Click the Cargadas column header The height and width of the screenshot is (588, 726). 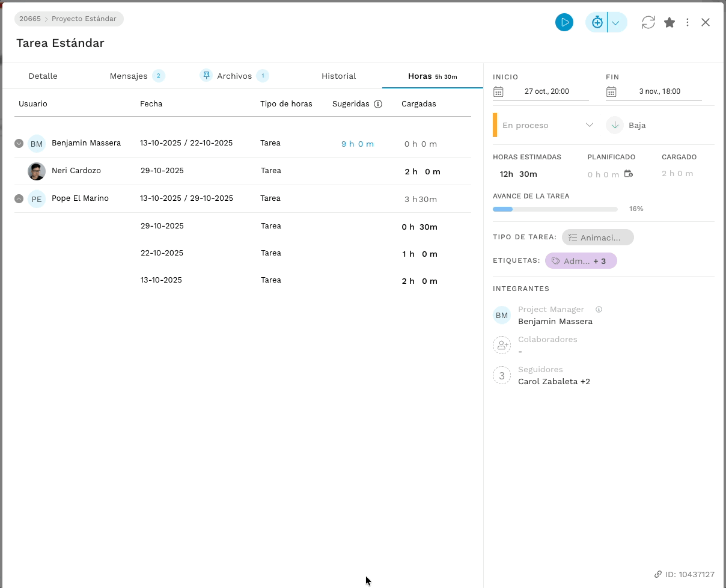(419, 104)
